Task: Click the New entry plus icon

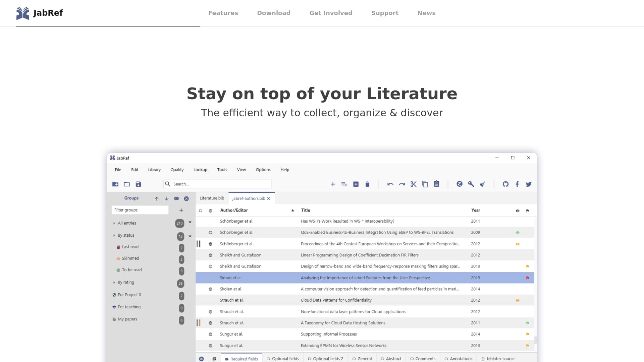Action: point(333,184)
